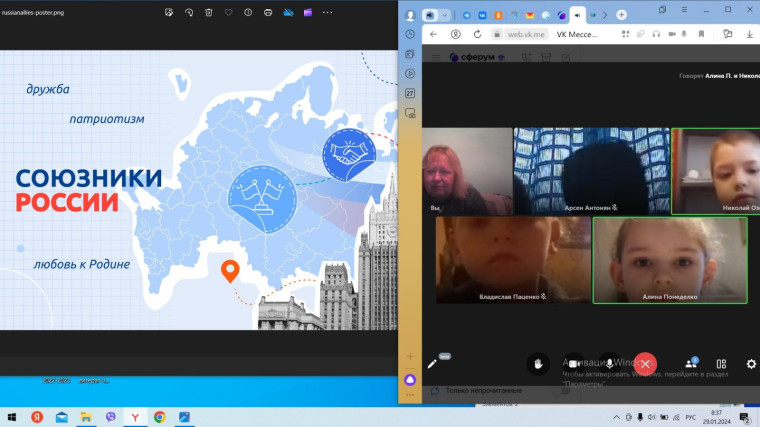Open the browser hamburger menu

point(684,10)
